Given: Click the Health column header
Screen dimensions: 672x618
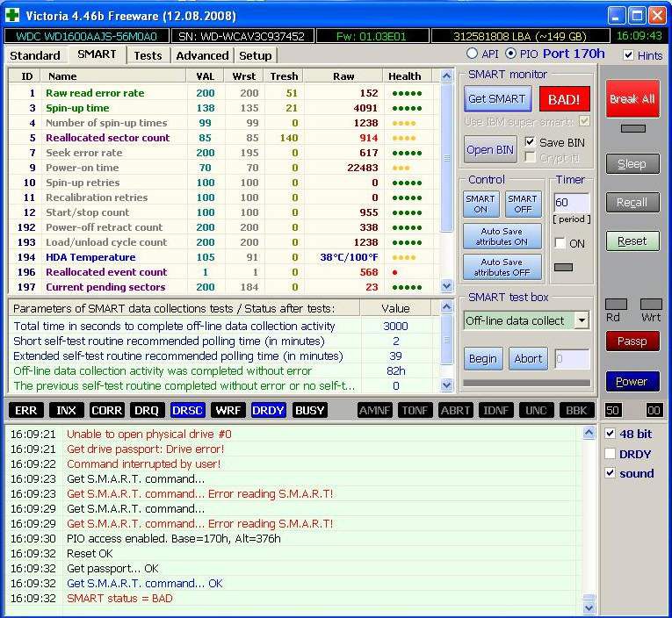Looking at the screenshot, I should pyautogui.click(x=405, y=76).
